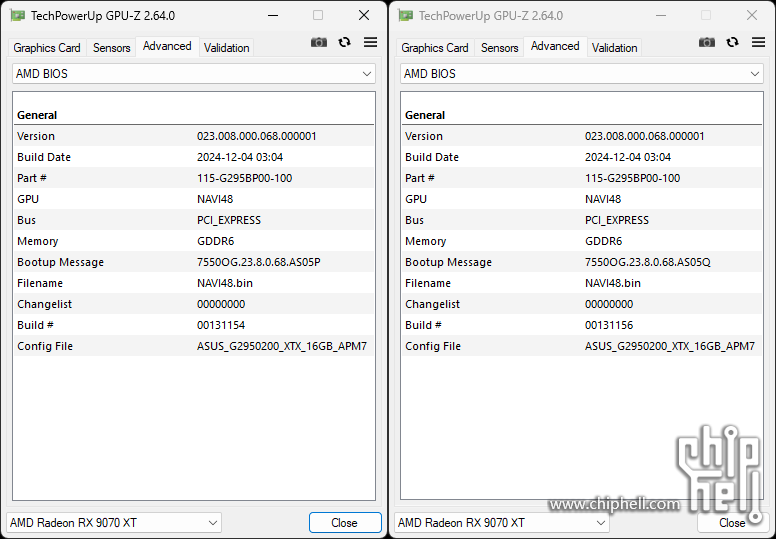Viewport: 776px width, 539px height.
Task: Click Changelist 00000000 in right window
Action: coord(609,304)
